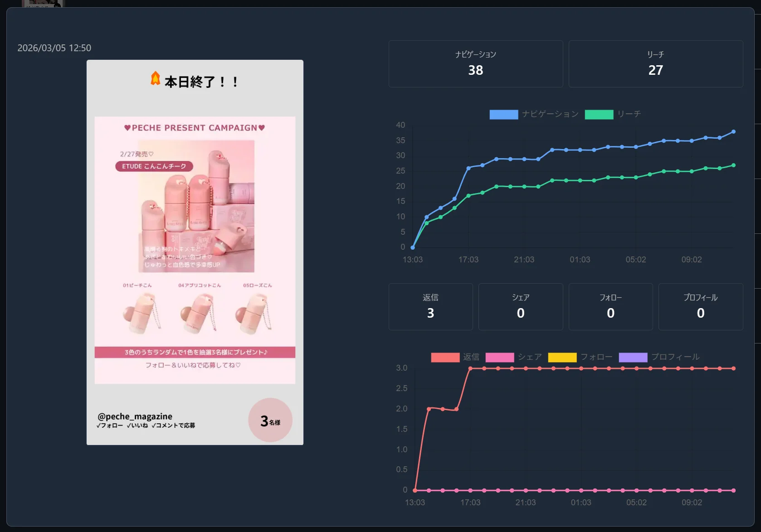The image size is (761, 532).
Task: Click the flame icon beside 本日終了
Action: (x=155, y=78)
